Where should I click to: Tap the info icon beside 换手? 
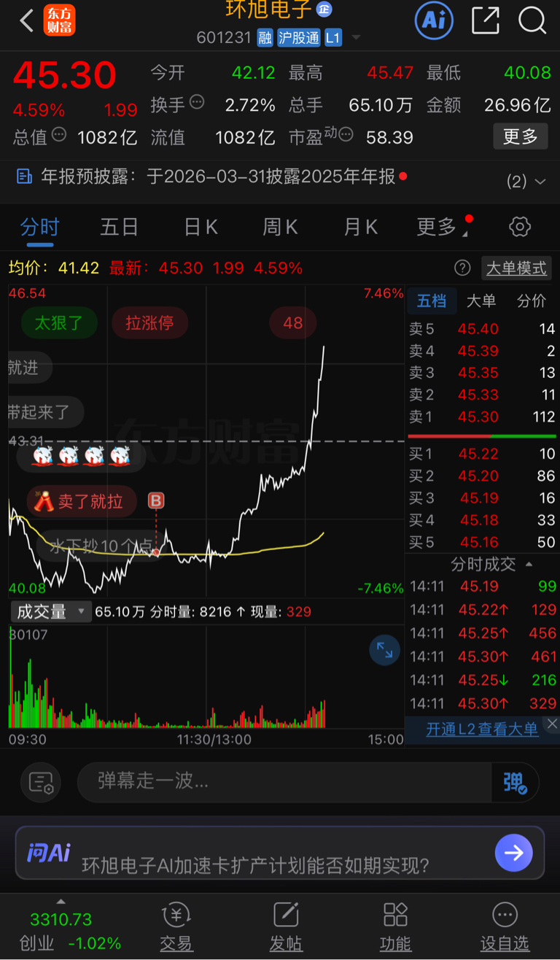tap(197, 103)
